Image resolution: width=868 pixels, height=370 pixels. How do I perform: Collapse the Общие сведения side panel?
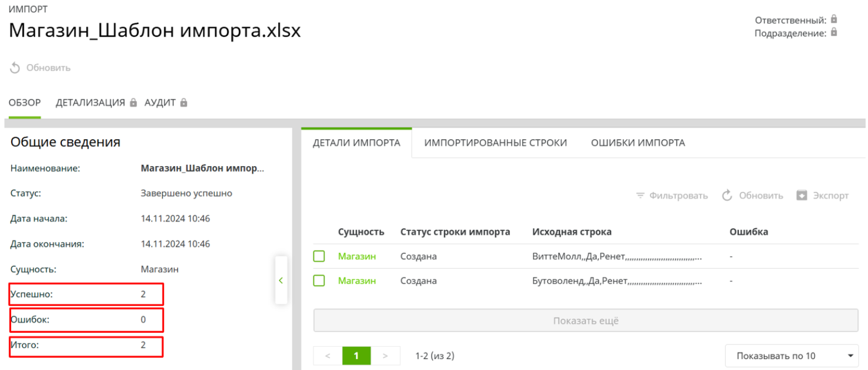281,280
